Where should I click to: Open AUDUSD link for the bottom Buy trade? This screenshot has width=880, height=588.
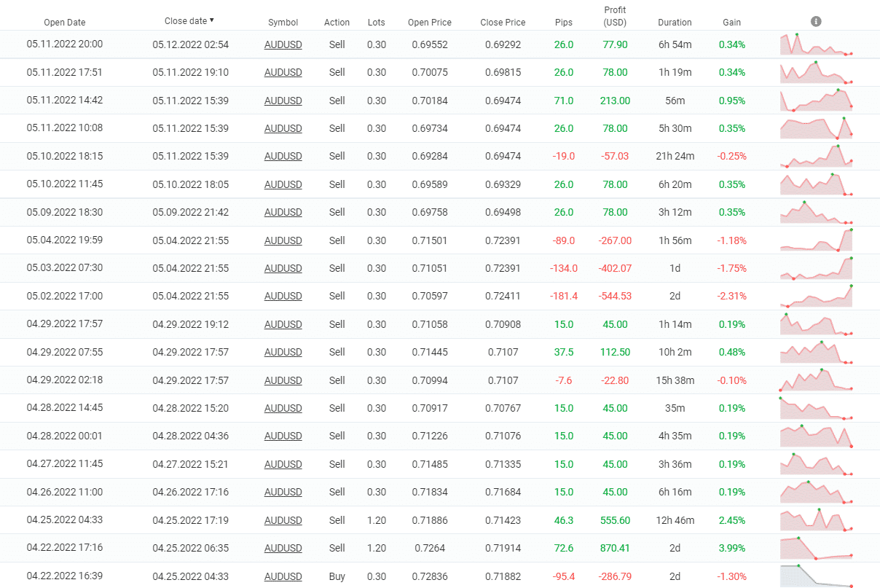(283, 576)
